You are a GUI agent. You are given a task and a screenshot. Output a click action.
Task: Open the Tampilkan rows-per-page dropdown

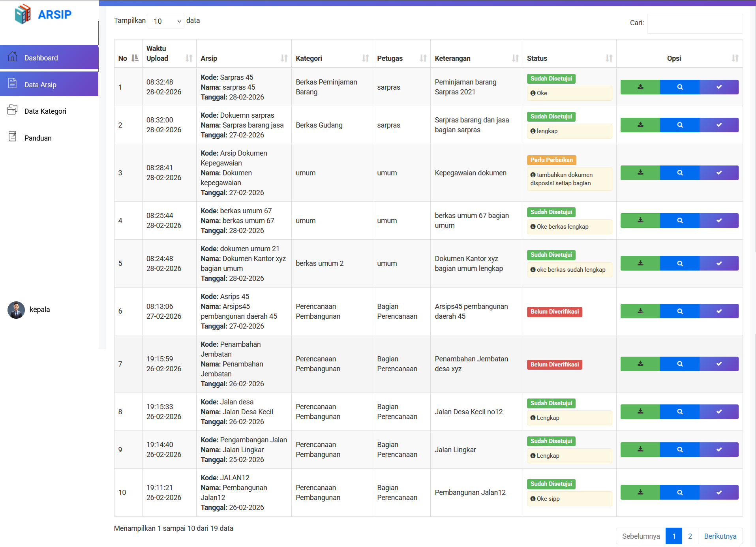click(166, 21)
